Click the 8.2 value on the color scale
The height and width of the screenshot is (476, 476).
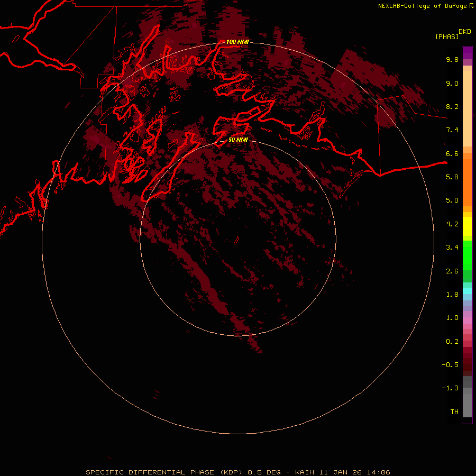452,106
